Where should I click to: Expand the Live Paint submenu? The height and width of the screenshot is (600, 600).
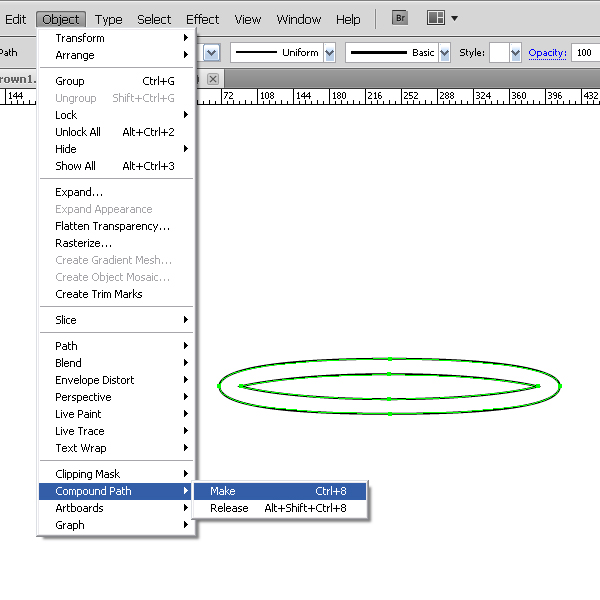[116, 414]
